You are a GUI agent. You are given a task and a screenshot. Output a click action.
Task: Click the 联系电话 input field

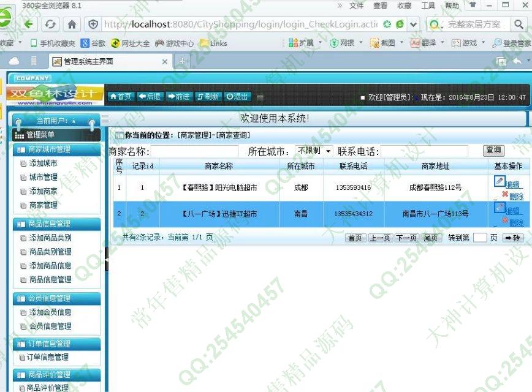click(x=424, y=151)
